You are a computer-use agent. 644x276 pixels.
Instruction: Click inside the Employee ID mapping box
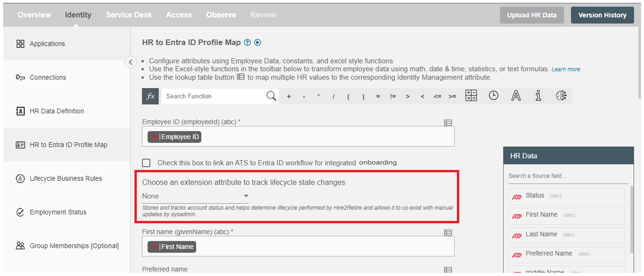pos(298,136)
